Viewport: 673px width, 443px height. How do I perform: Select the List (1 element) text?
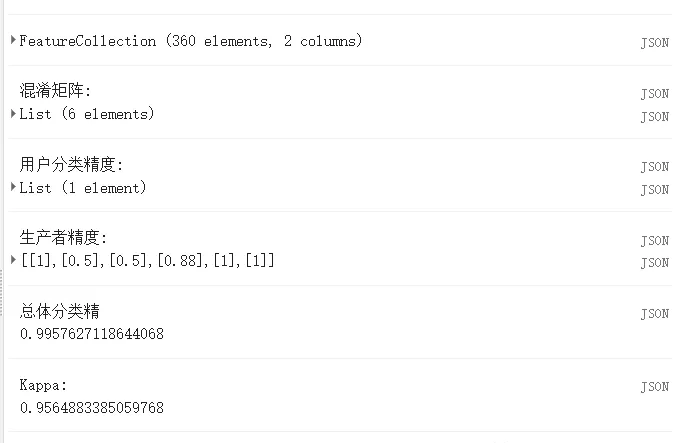[x=83, y=188]
